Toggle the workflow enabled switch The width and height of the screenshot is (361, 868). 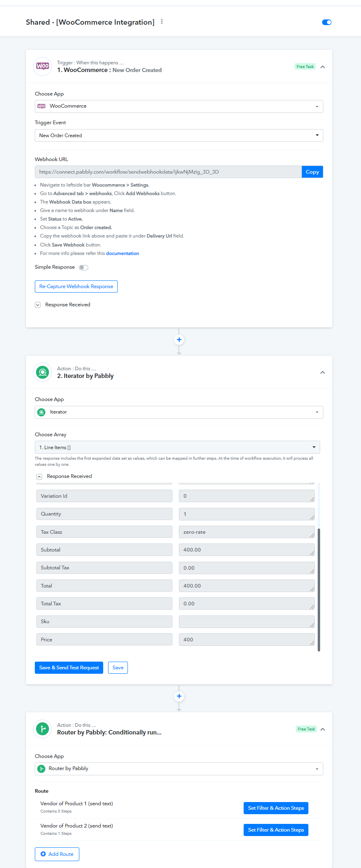pyautogui.click(x=327, y=22)
